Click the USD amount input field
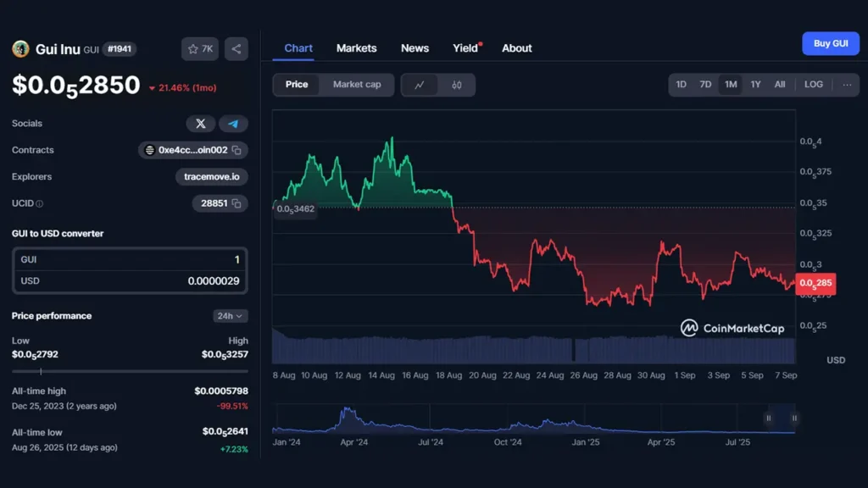The width and height of the screenshot is (868, 488). tap(130, 281)
